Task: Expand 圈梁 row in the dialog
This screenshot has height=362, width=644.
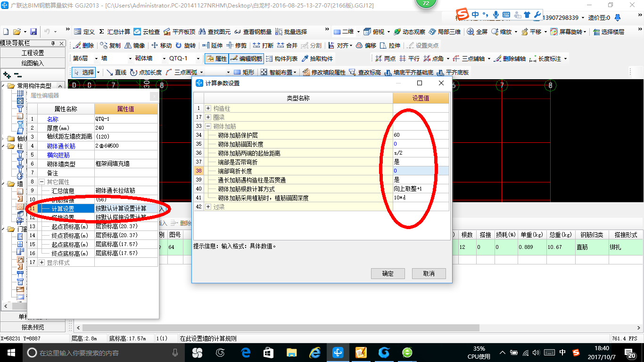Action: [x=208, y=117]
